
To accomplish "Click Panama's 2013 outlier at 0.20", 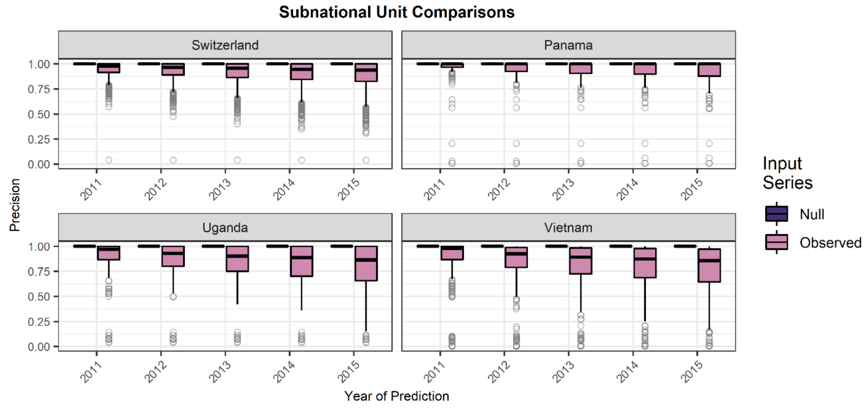I will coord(581,144).
